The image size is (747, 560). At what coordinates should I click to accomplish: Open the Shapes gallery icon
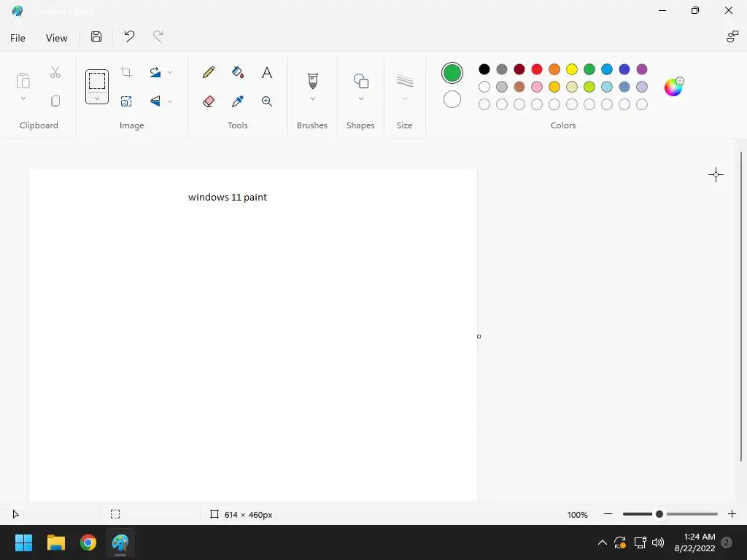360,81
